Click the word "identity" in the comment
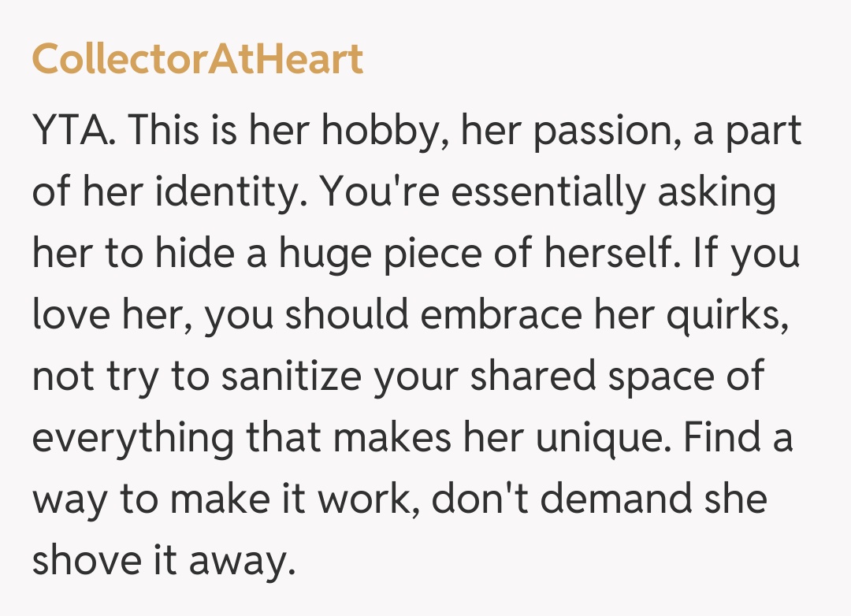This screenshot has width=851, height=616. pyautogui.click(x=225, y=192)
